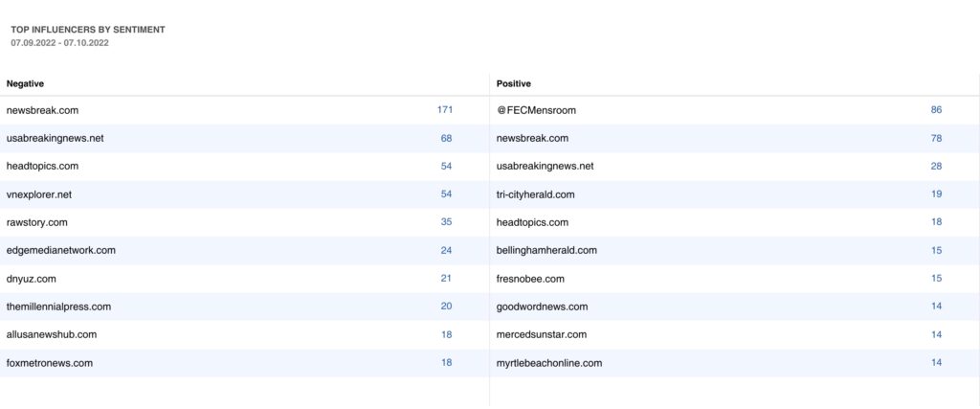Click the 20 count for themillennialpress.com
980x409 pixels.
click(x=446, y=307)
